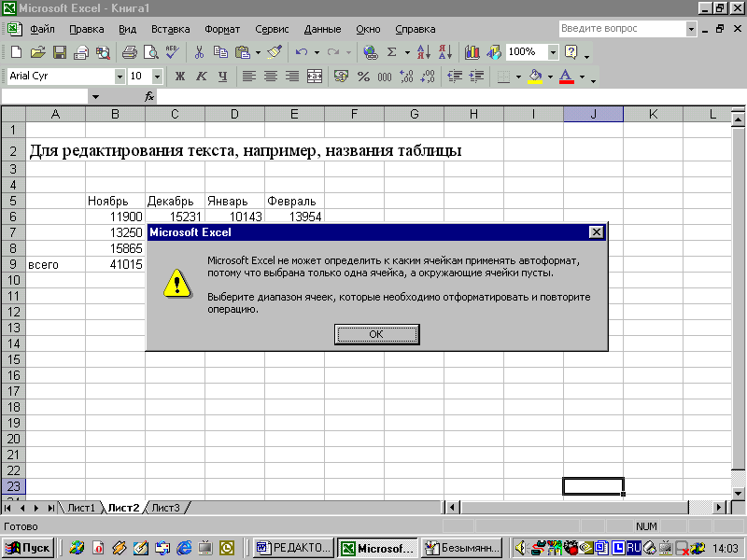
Task: Sort ascending with the A-Z icon
Action: pyautogui.click(x=424, y=51)
